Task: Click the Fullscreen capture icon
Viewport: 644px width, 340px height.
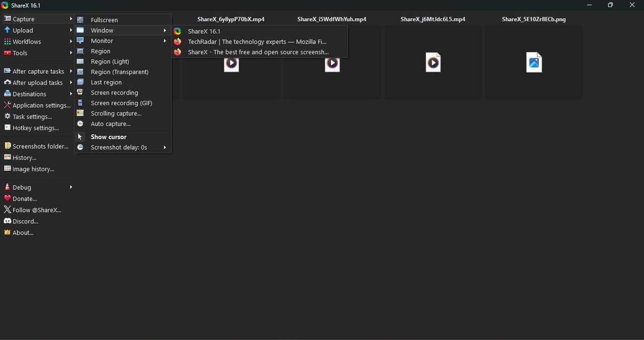Action: coord(80,20)
